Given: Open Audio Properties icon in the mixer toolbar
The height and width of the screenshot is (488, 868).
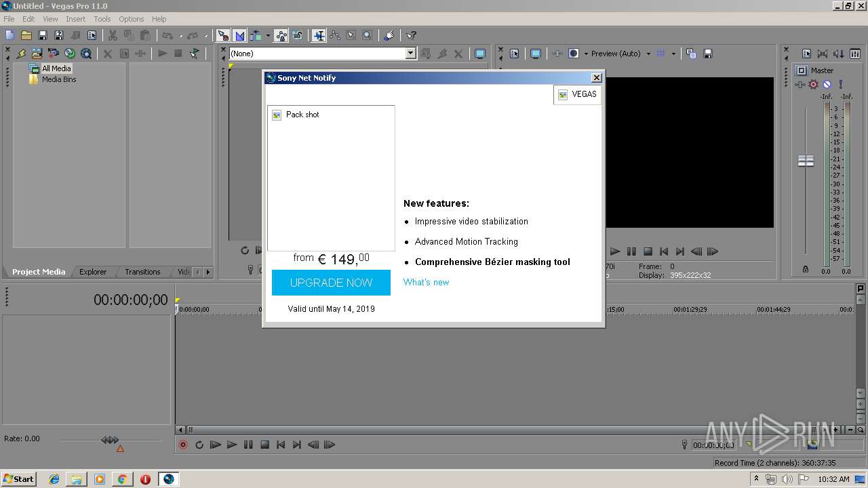Looking at the screenshot, I should (806, 54).
